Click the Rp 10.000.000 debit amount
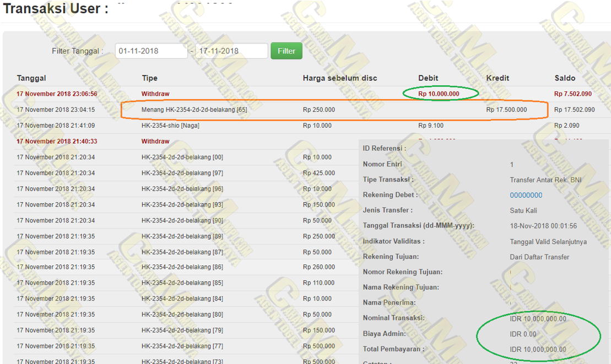The image size is (611, 364). pyautogui.click(x=439, y=94)
